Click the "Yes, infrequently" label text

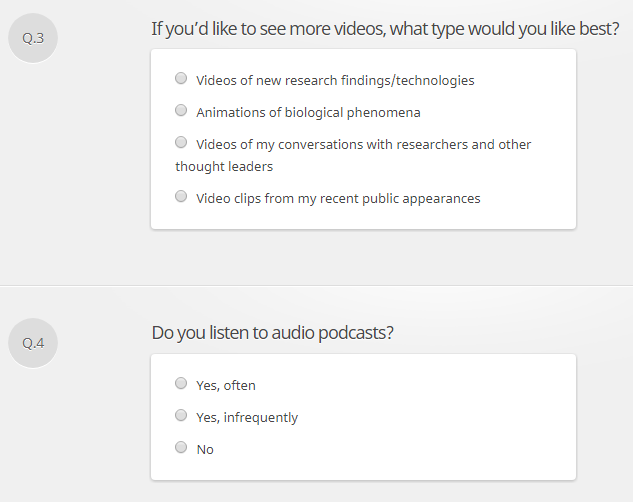coord(247,417)
